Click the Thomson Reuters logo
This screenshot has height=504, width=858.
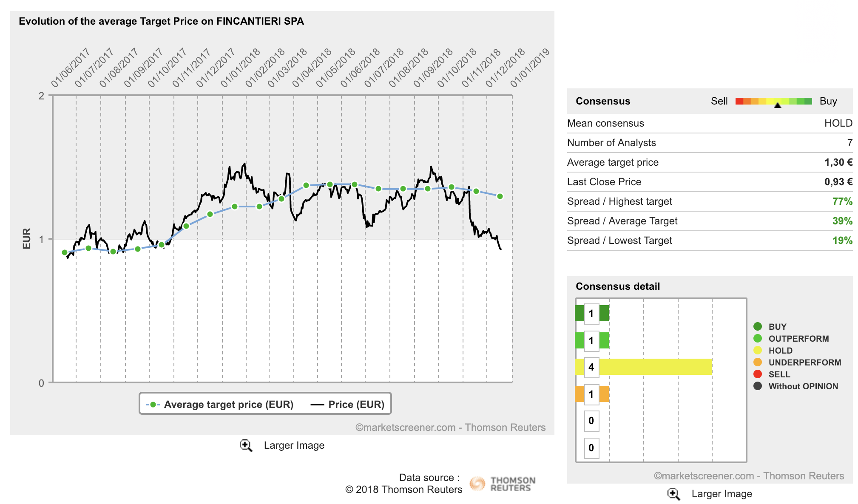click(x=503, y=484)
